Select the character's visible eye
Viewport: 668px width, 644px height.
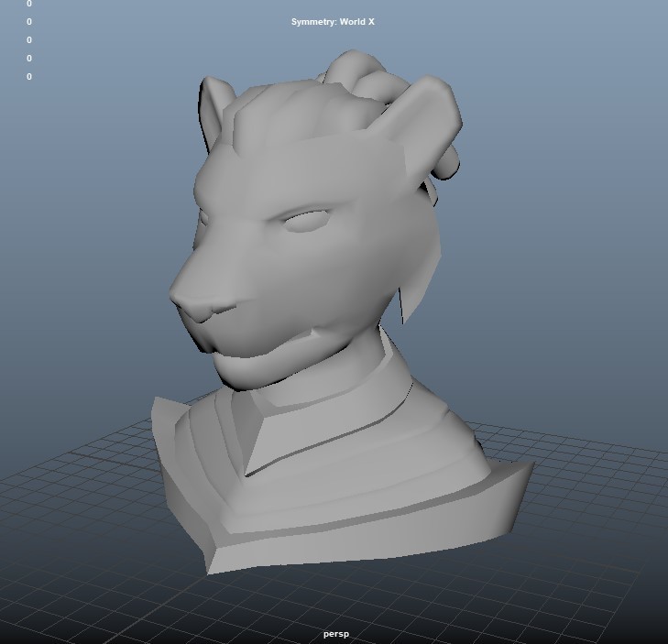[307, 221]
